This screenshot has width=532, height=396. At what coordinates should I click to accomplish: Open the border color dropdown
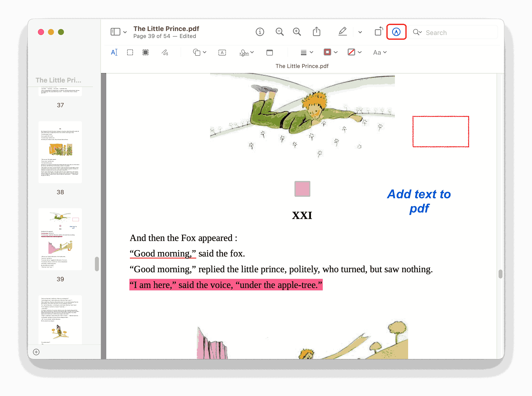pyautogui.click(x=335, y=52)
